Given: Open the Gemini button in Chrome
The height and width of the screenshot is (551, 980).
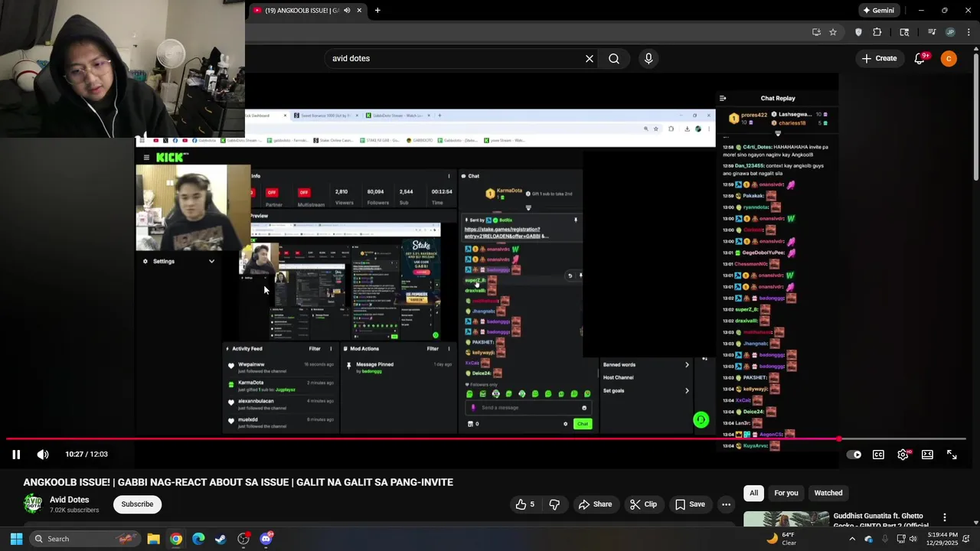Looking at the screenshot, I should click(878, 11).
